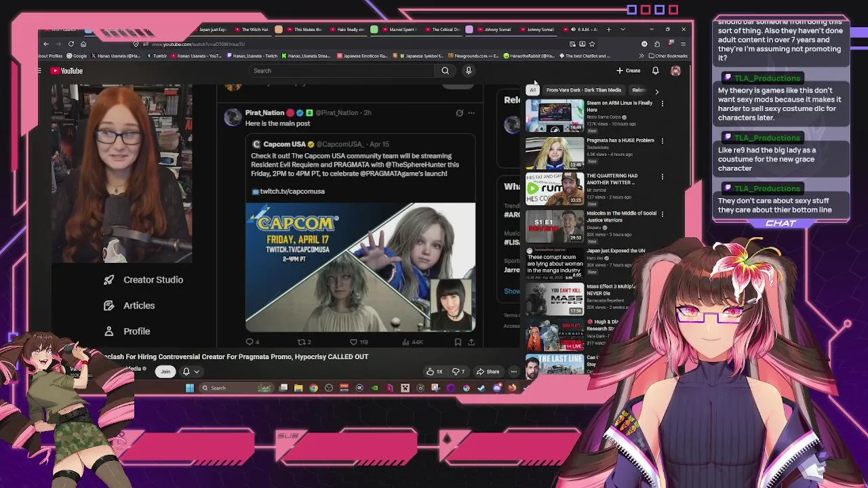Open the Newgrounds.com bookmark

coord(475,56)
